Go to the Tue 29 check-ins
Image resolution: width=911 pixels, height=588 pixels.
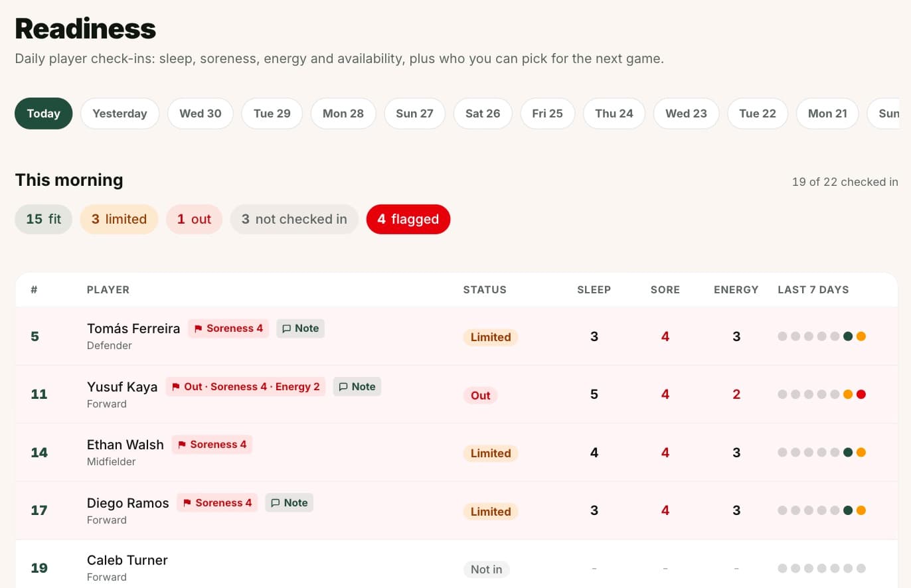pyautogui.click(x=272, y=113)
